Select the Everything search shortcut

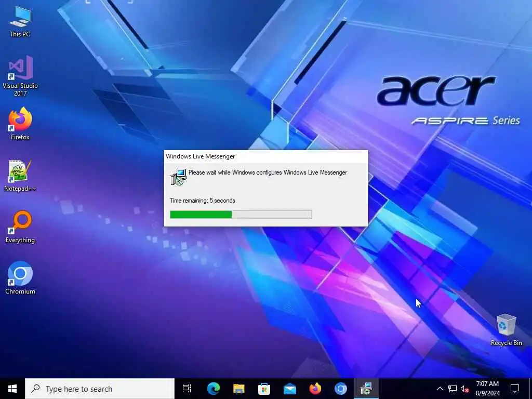tap(20, 227)
